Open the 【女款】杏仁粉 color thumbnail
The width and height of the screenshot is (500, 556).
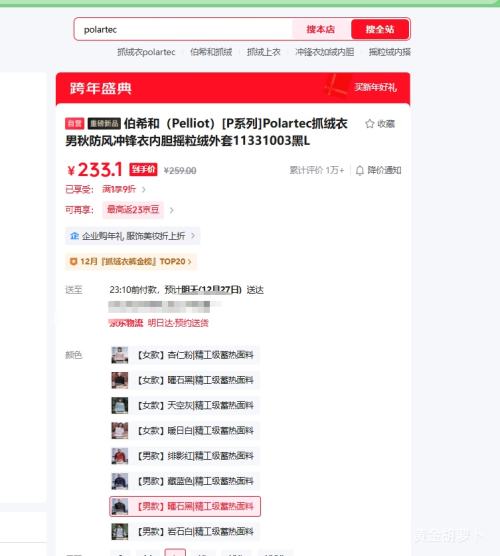pyautogui.click(x=120, y=355)
